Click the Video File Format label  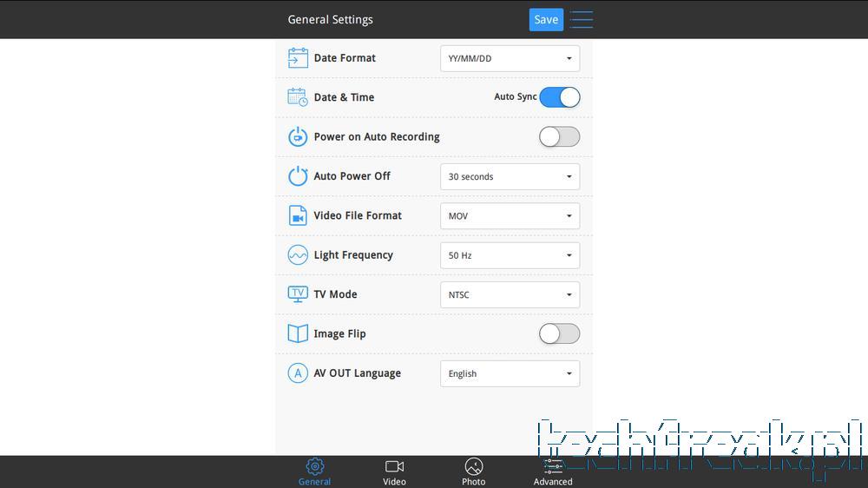pos(358,215)
